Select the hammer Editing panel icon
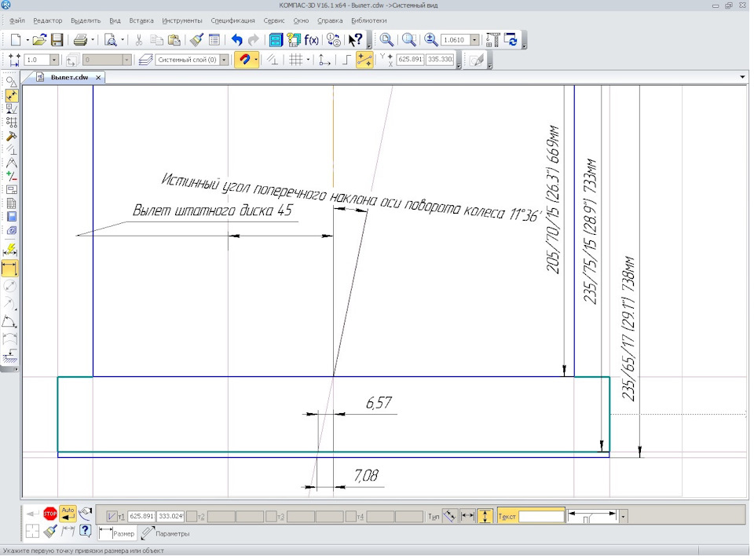 coord(11,136)
